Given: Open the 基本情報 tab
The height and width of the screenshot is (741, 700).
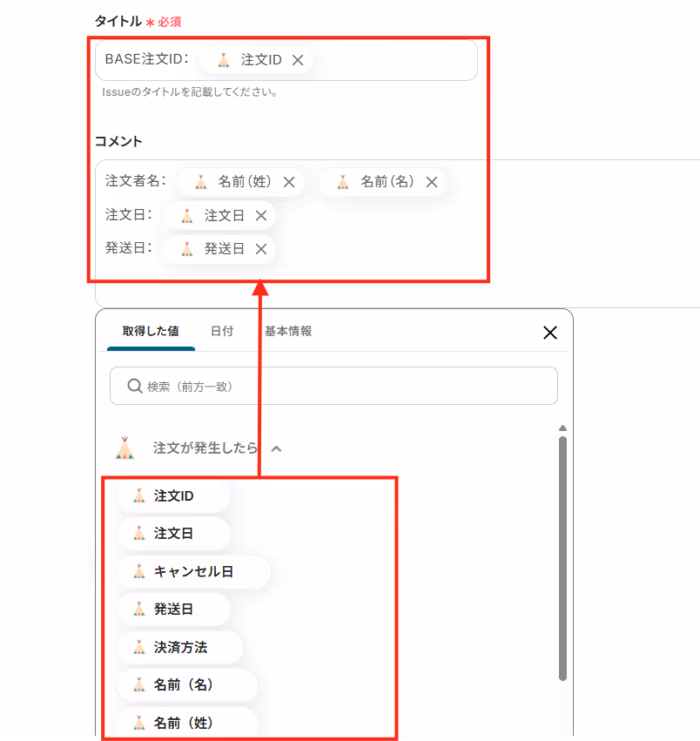Looking at the screenshot, I should click(x=288, y=331).
